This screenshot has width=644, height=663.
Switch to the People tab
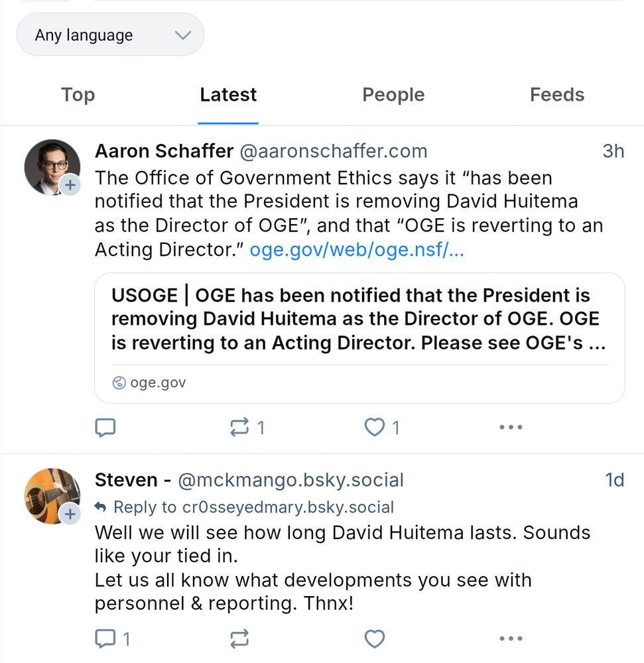[393, 95]
